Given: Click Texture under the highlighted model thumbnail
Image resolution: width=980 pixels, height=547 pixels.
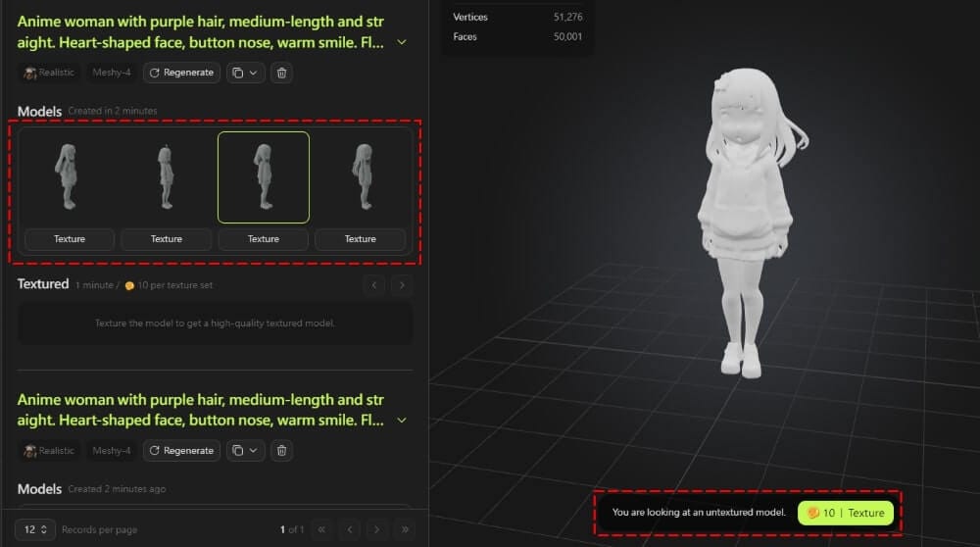Looking at the screenshot, I should 263,239.
